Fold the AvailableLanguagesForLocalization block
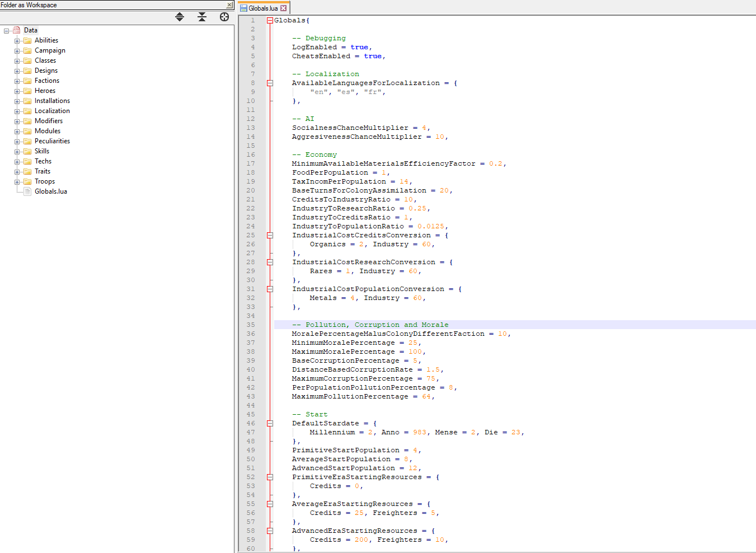This screenshot has height=553, width=756. click(270, 83)
